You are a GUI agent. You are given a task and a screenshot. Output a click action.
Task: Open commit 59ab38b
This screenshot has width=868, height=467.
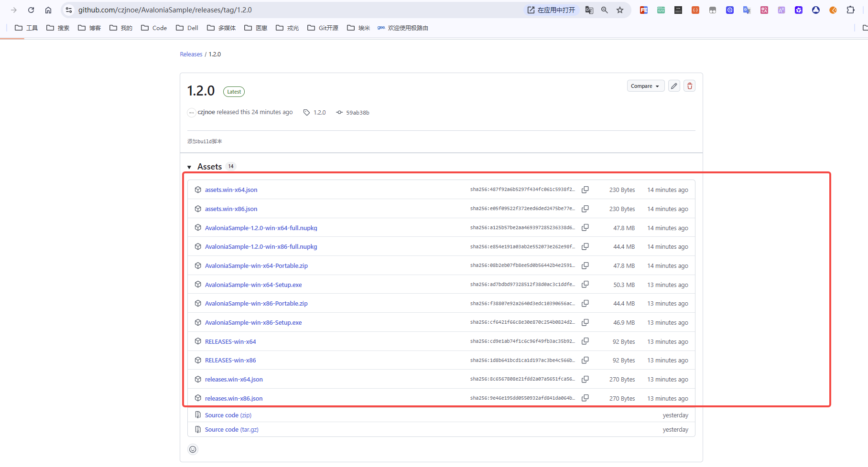[353, 113]
